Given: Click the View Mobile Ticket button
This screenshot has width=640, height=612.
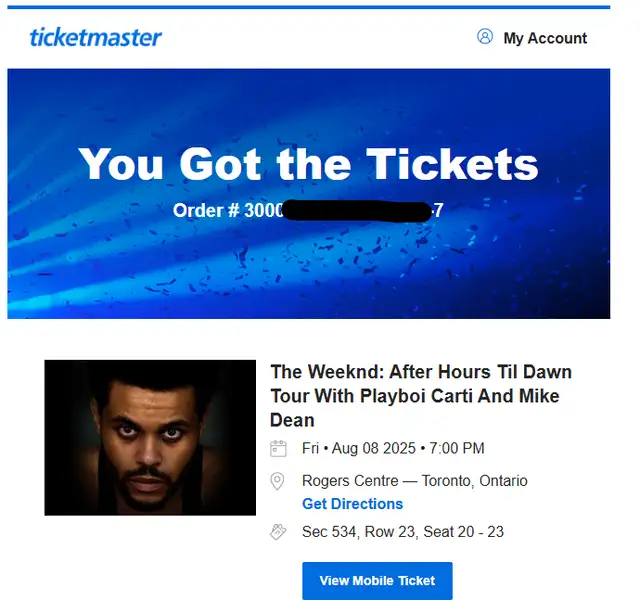Looking at the screenshot, I should 377,581.
